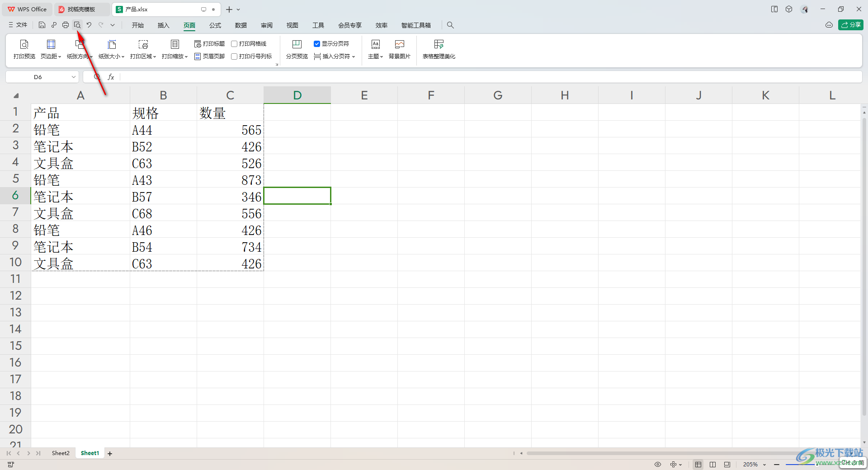Enable 打印行号列标 print headings checkbox
The height and width of the screenshot is (470, 868).
(x=234, y=56)
